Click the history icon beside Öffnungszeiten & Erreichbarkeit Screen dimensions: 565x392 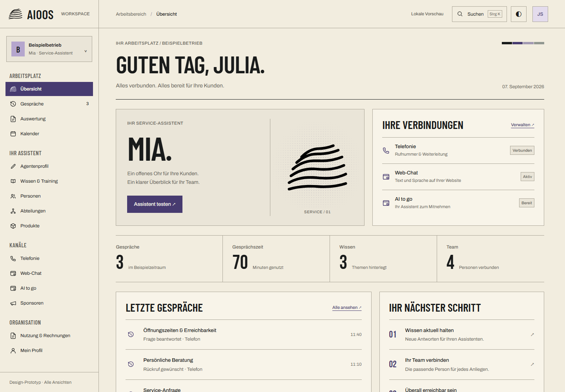coord(131,334)
